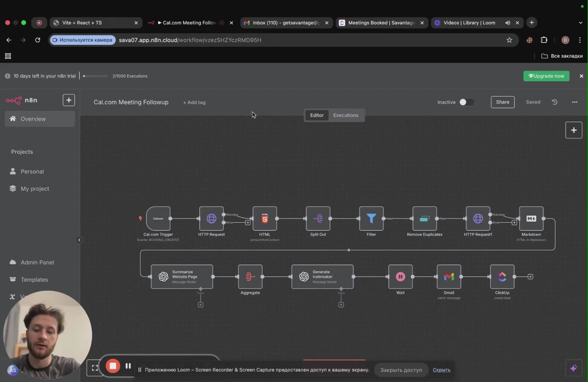Open the Chrome three-dot menu

click(x=580, y=40)
